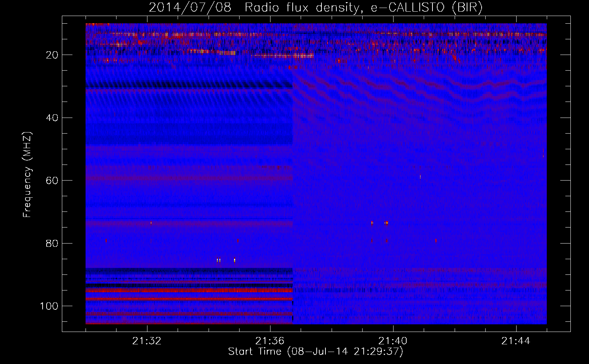Click the 21:36 time tick label
Screen dimensions: 589x364
tap(270, 341)
